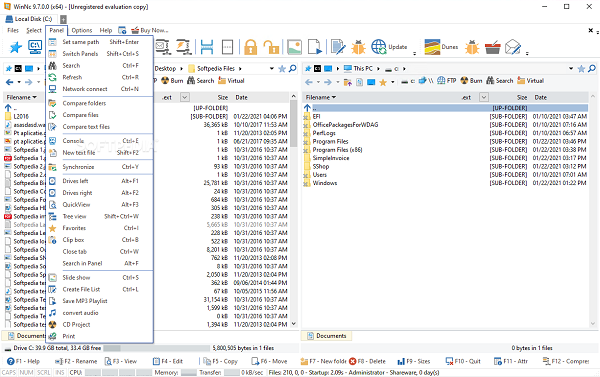Open the .ext filter dropdown in right panel
The width and height of the screenshot is (600, 377).
coord(484,97)
